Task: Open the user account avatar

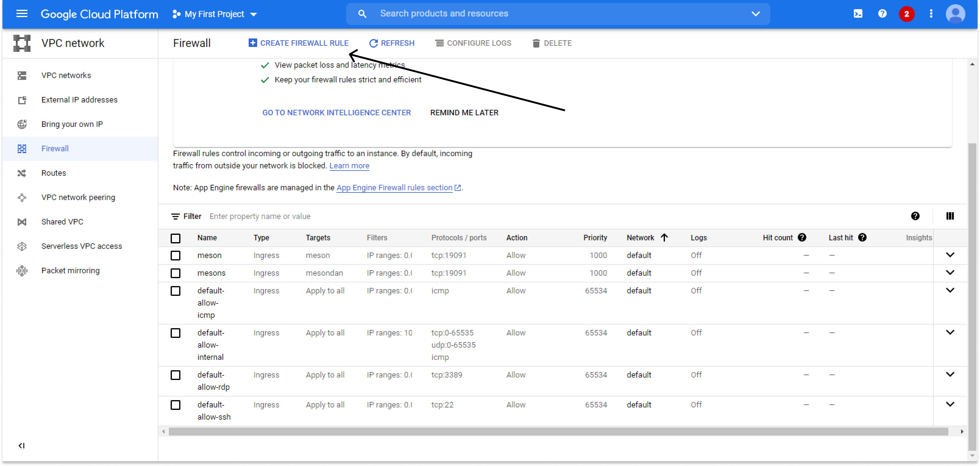Action: click(955, 14)
